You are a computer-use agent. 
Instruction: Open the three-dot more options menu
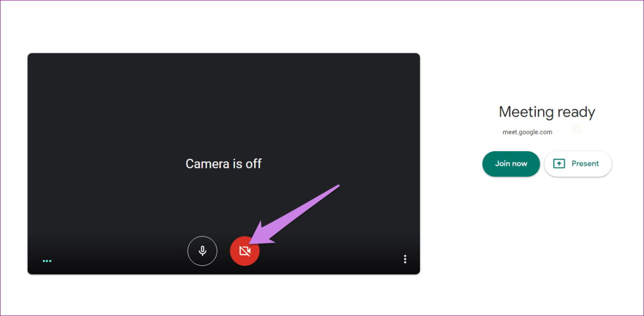point(405,259)
